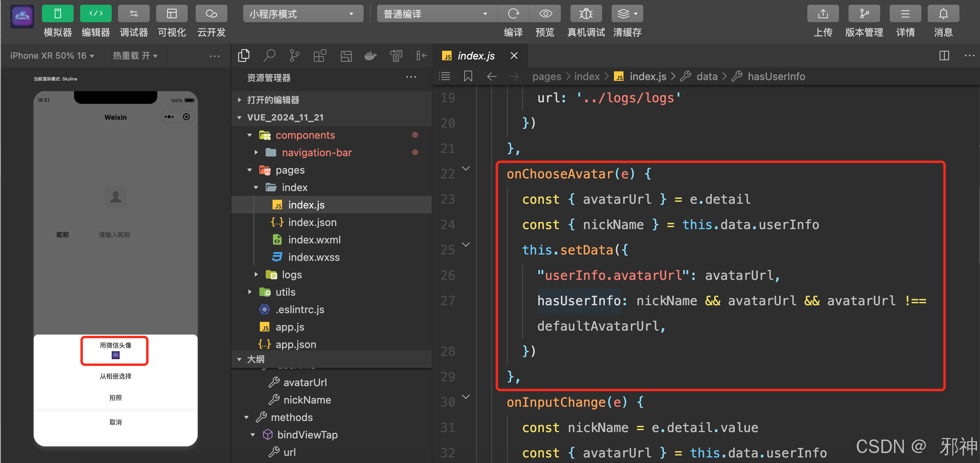Toggle the bookmark icon in the breadcrumb bar
The image size is (980, 463).
(x=468, y=76)
